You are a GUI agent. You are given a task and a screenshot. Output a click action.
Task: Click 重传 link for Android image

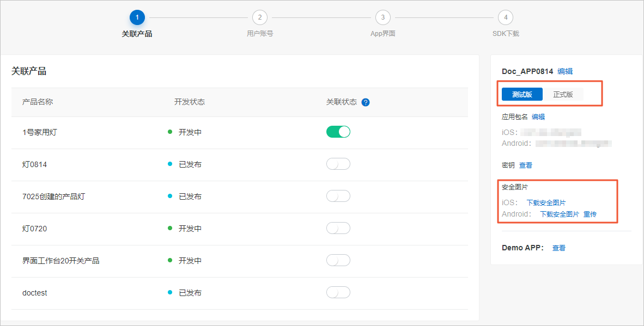(590, 214)
